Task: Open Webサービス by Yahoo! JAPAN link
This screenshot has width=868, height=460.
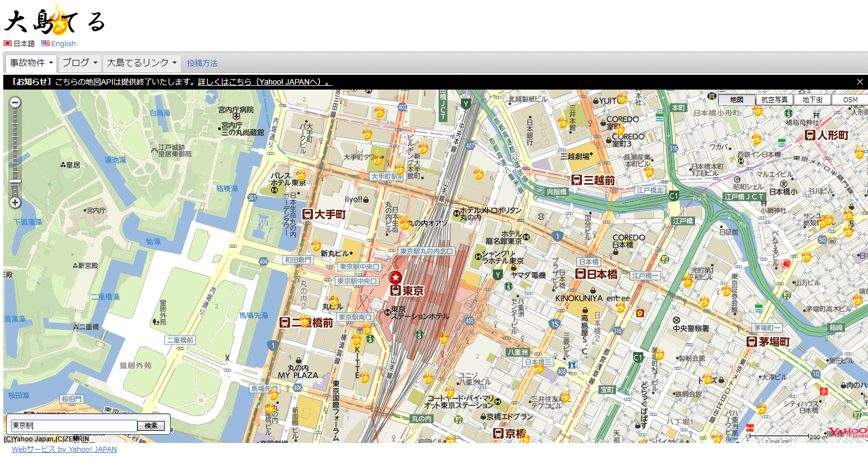Action: pyautogui.click(x=64, y=449)
